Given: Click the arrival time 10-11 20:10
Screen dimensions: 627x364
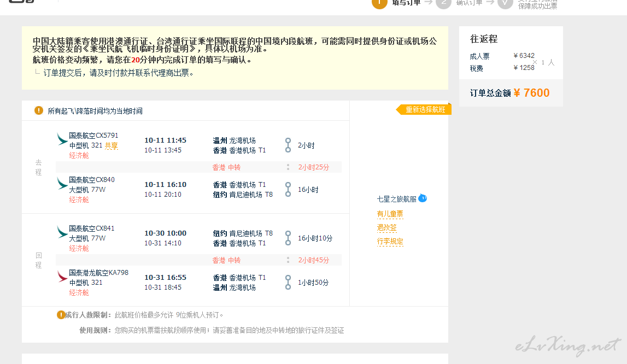Looking at the screenshot, I should 163,195.
